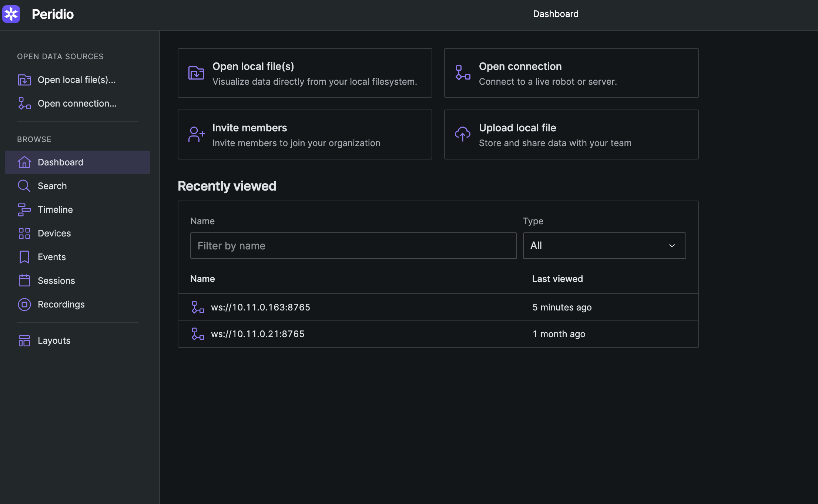Image resolution: width=818 pixels, height=504 pixels.
Task: Select Events label in sidebar
Action: coord(52,257)
